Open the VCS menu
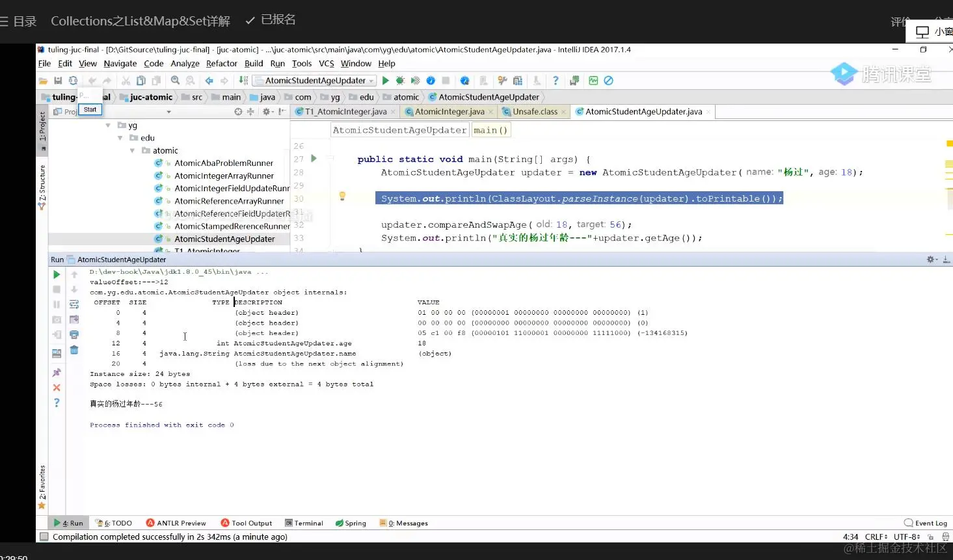 327,64
